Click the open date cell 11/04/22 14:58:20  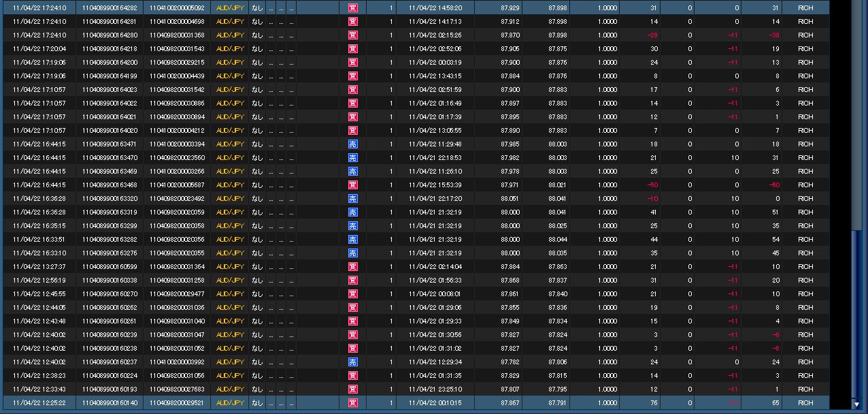click(435, 8)
